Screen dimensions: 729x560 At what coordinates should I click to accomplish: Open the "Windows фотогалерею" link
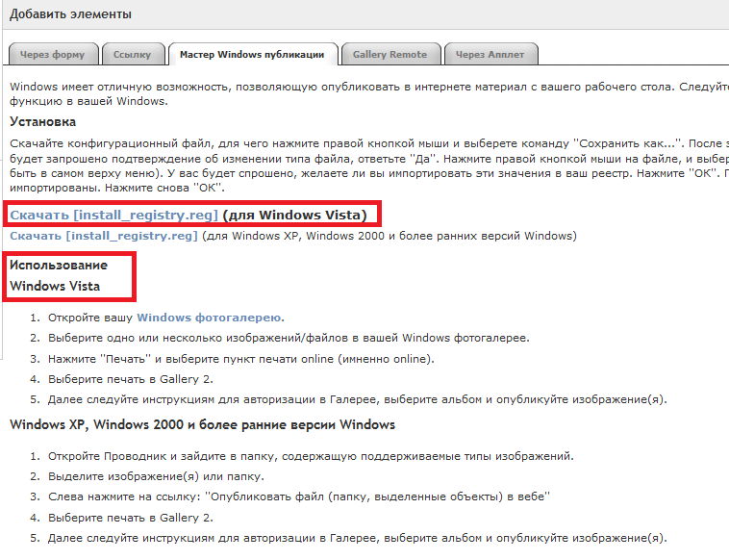[x=210, y=318]
